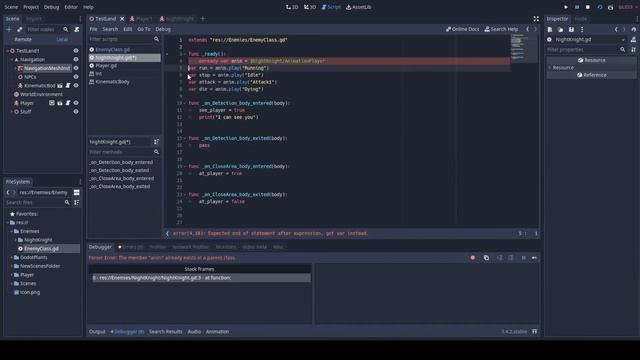Screen dimensions: 640x360
Task: Toggle FileSystem split view icon
Action: [x=76, y=192]
